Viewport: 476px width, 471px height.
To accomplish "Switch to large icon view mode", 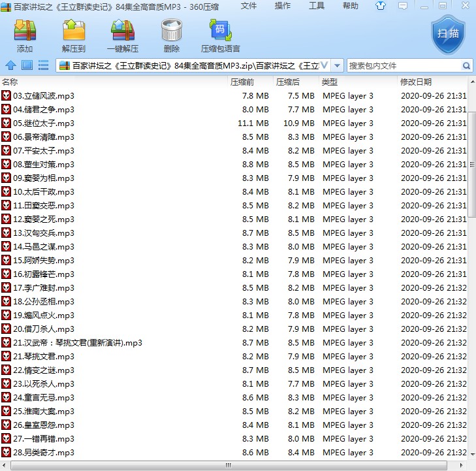I will [27, 65].
